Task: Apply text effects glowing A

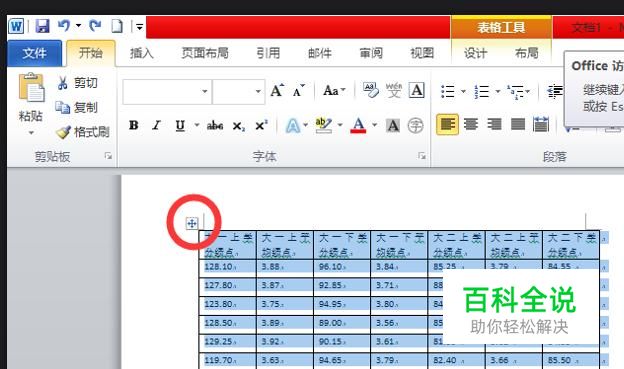Action: [293, 126]
